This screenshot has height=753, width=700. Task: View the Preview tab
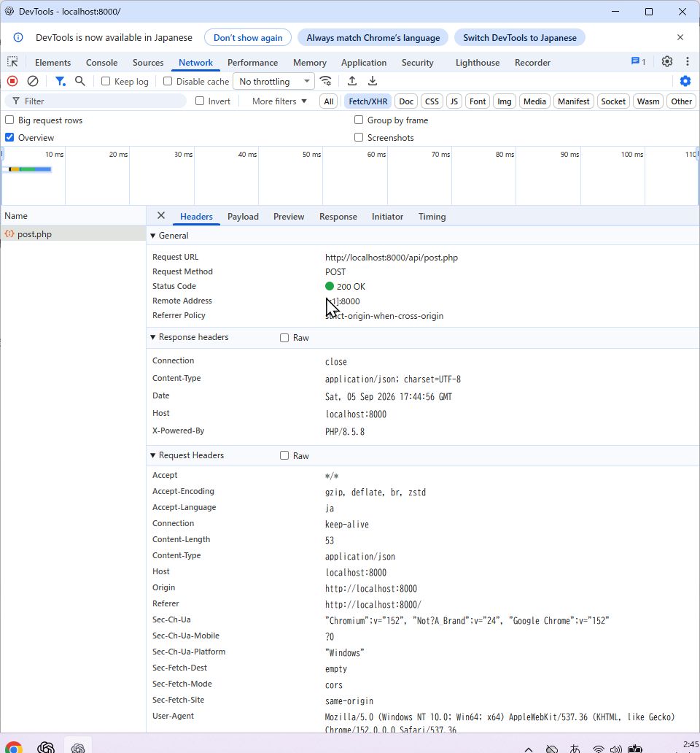click(289, 217)
